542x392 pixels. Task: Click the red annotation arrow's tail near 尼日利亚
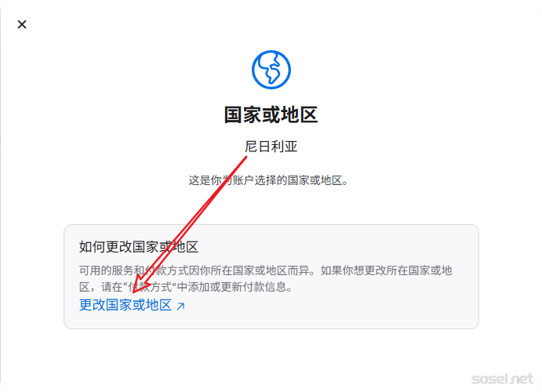245,158
